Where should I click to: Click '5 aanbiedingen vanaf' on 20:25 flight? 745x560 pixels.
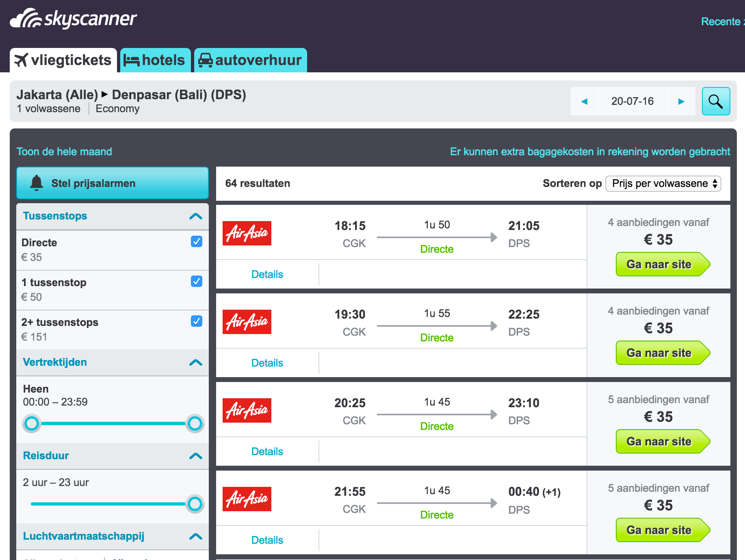[658, 399]
